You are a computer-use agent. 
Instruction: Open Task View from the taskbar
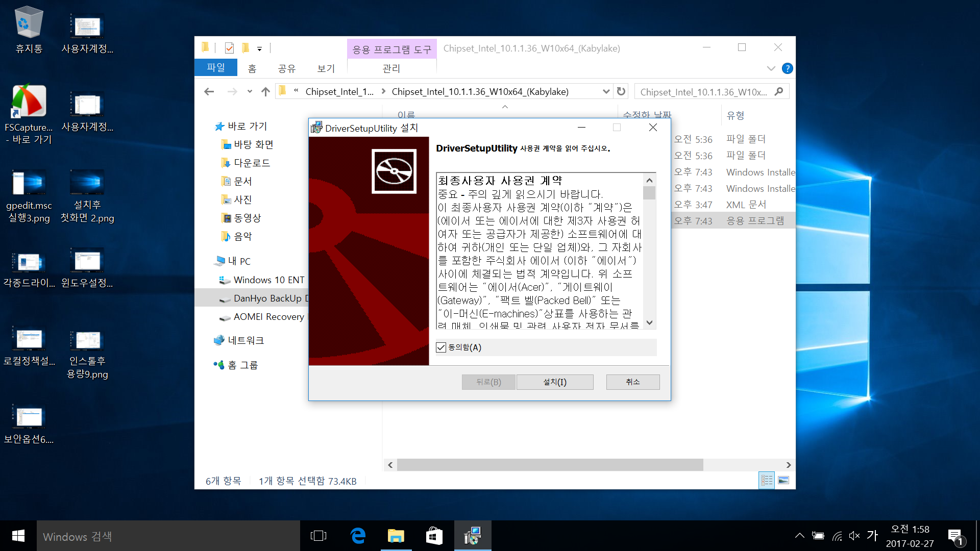(x=318, y=536)
